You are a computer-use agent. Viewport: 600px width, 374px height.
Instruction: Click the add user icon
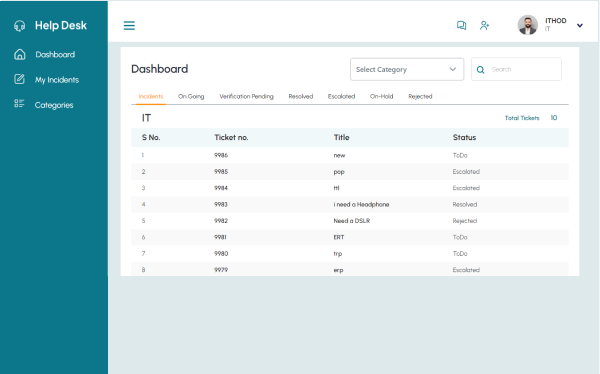point(484,25)
